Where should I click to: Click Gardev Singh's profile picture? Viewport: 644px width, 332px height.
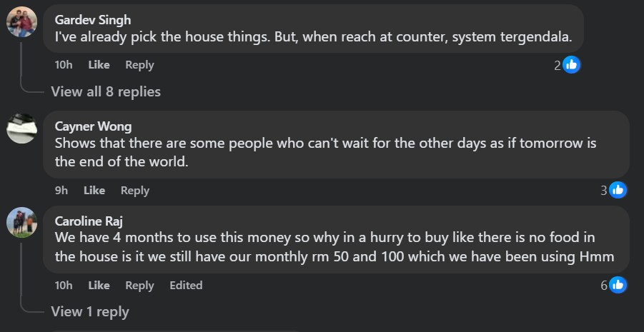pyautogui.click(x=21, y=21)
